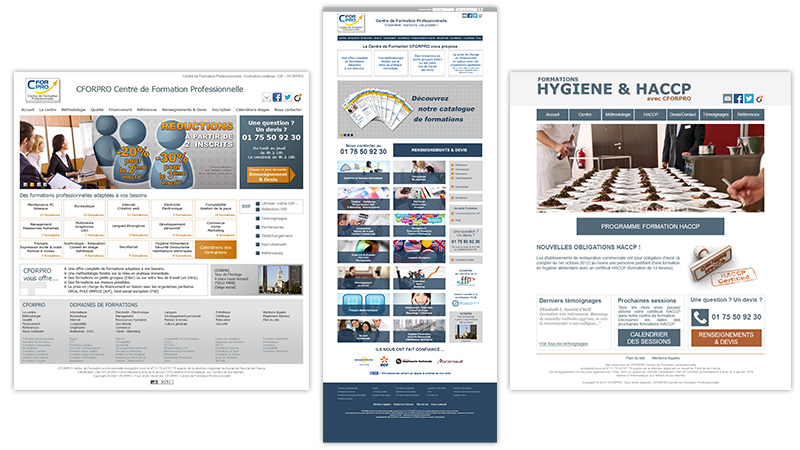This screenshot has height=450, width=800.
Task: Open Accueil in left site menu
Action: [28, 110]
